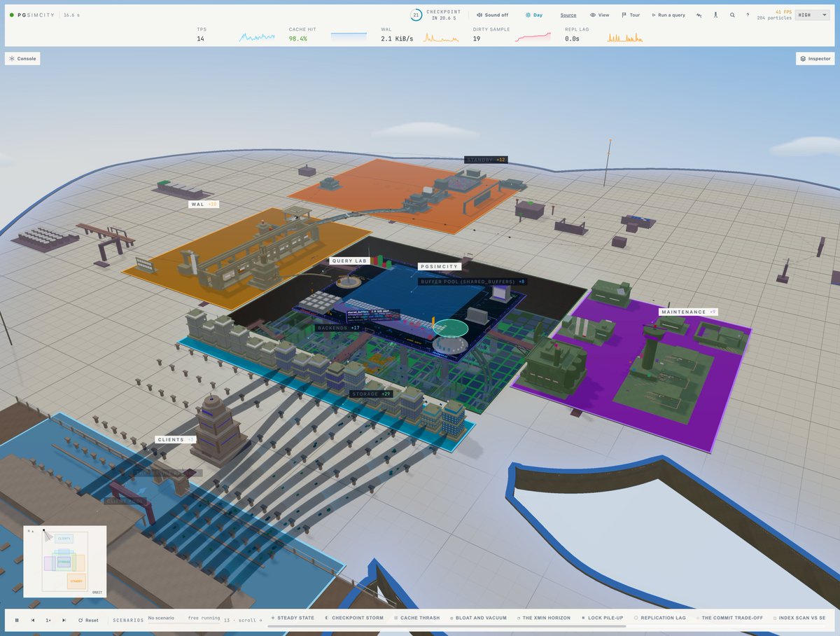Image resolution: width=840 pixels, height=636 pixels.
Task: Click the WAL district label
Action: [204, 205]
